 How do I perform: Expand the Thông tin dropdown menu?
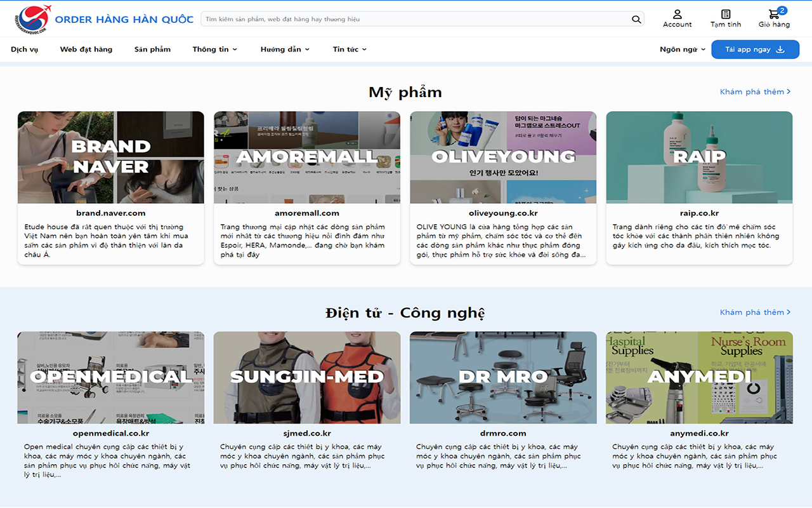click(x=215, y=49)
